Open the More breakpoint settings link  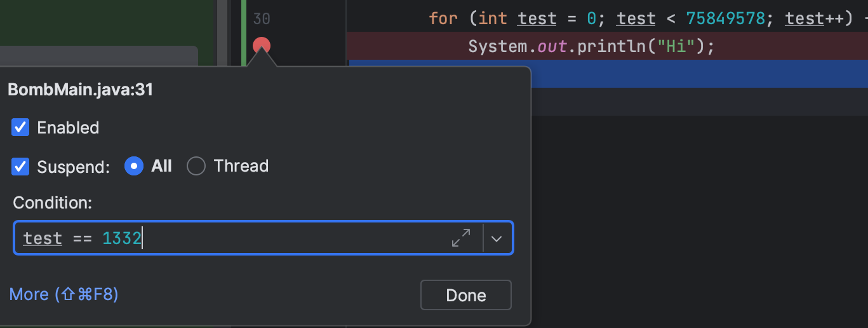click(x=63, y=294)
